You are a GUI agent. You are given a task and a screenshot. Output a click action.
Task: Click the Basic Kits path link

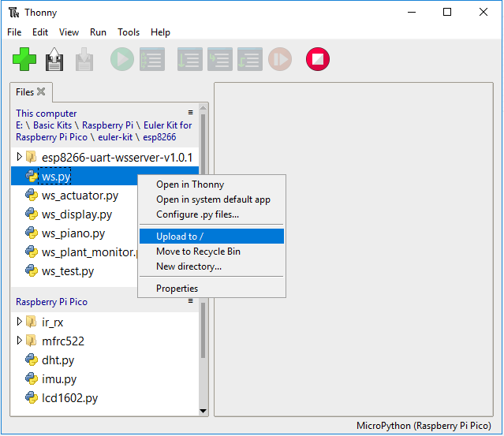[52, 125]
